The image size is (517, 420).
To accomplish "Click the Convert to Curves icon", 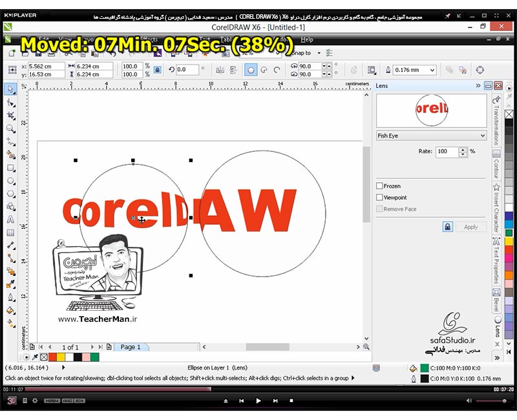I will [480, 70].
